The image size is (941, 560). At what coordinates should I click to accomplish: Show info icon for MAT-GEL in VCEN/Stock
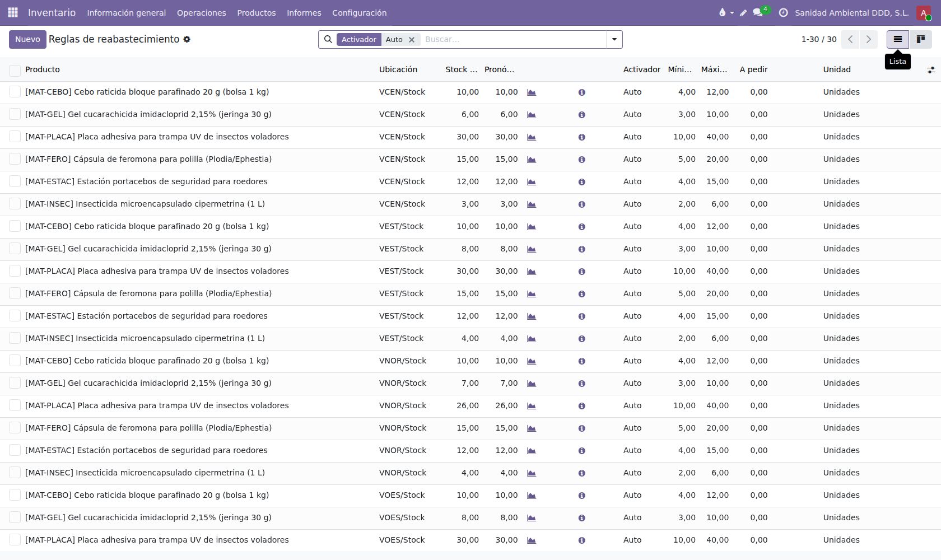(581, 115)
